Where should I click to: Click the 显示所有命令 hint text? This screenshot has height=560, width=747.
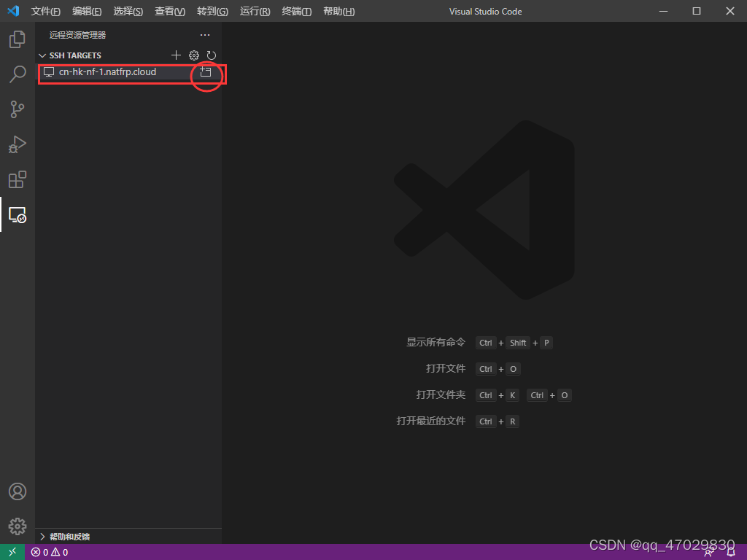pos(436,343)
